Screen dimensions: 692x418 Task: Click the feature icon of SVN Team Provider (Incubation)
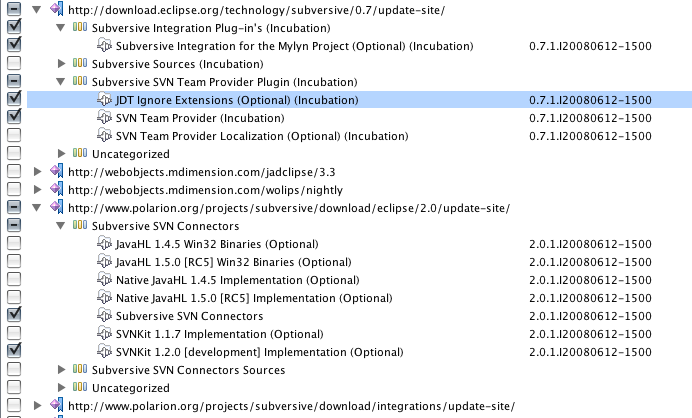coord(104,117)
